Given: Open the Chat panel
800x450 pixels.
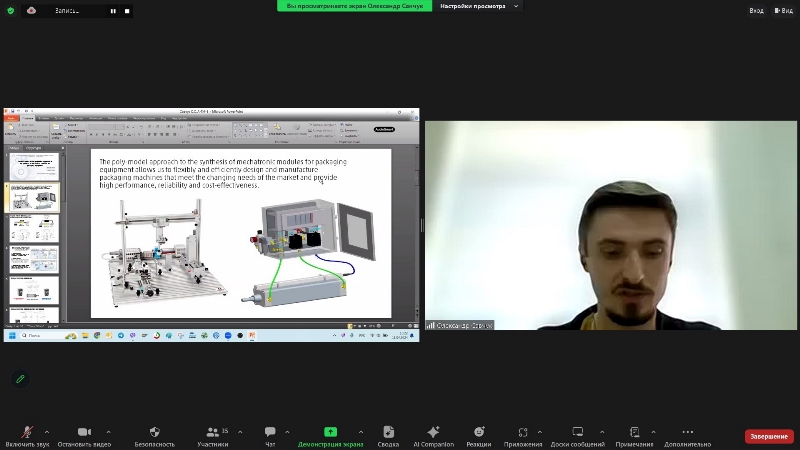Looking at the screenshot, I should (270, 433).
